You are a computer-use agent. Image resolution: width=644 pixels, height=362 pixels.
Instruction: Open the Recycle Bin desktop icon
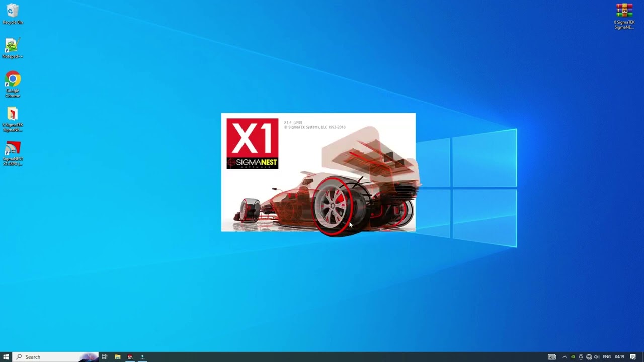(x=13, y=14)
